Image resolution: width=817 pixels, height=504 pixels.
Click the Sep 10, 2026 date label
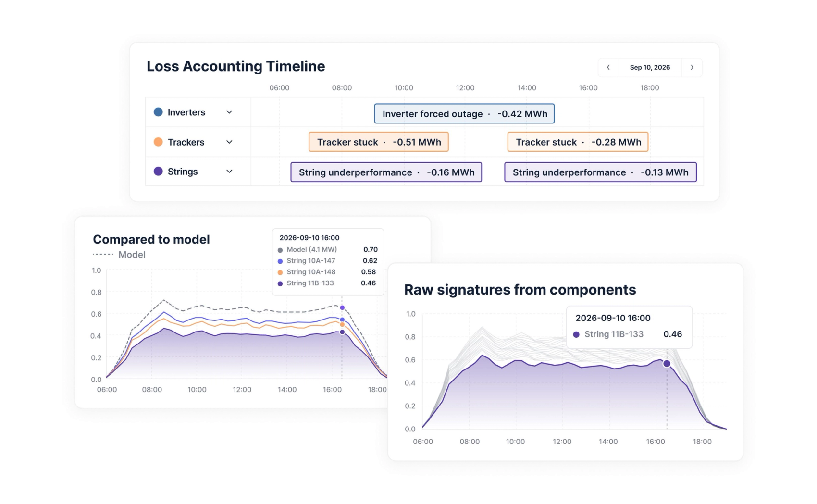(650, 67)
